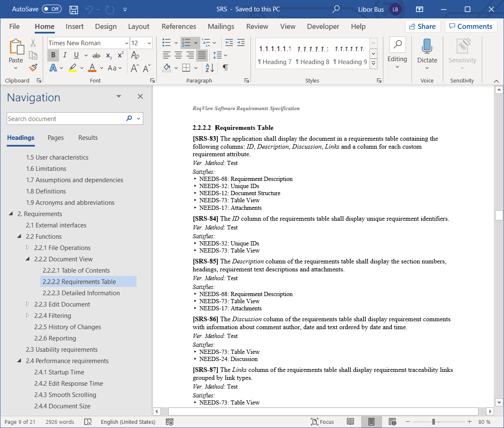Open the font size dropdown
This screenshot has width=504, height=428.
(x=149, y=43)
